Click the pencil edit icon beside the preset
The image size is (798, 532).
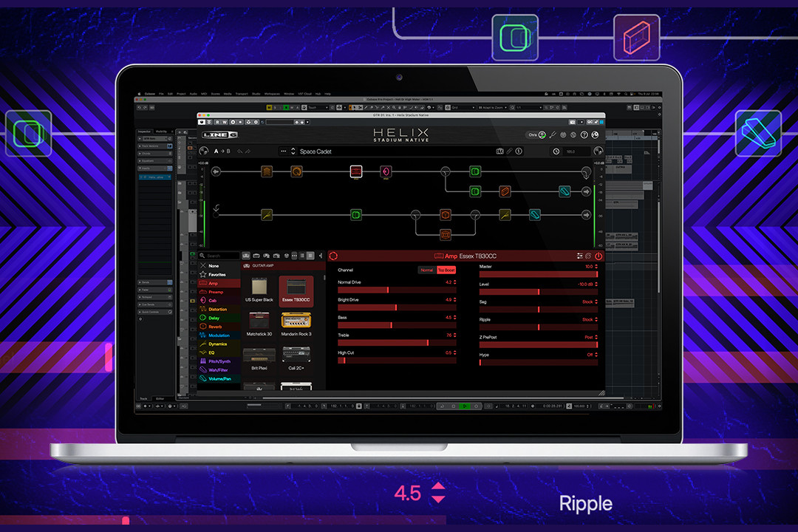(509, 151)
